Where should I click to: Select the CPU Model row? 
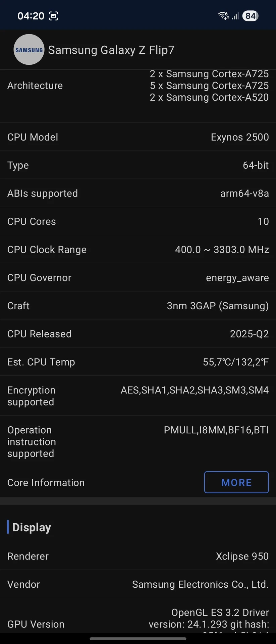pyautogui.click(x=138, y=137)
